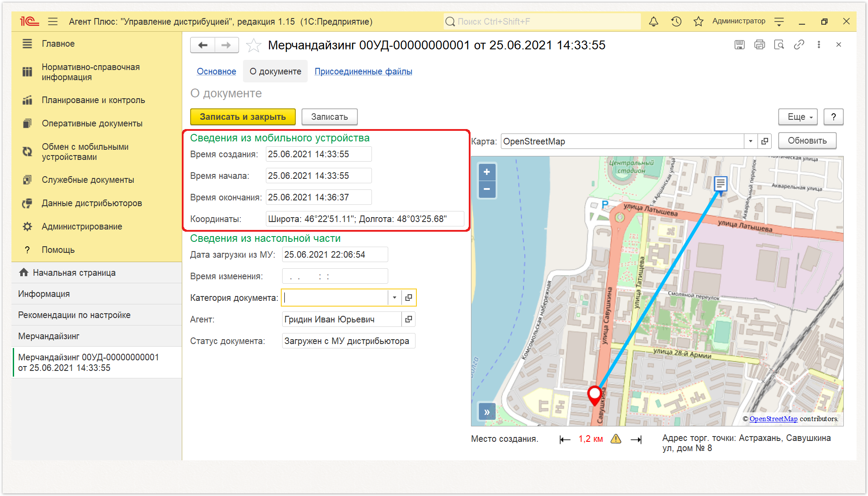This screenshot has width=868, height=496.
Task: Select the Мерчандайзинг 00УД-00000000001 open window item
Action: pos(97,363)
